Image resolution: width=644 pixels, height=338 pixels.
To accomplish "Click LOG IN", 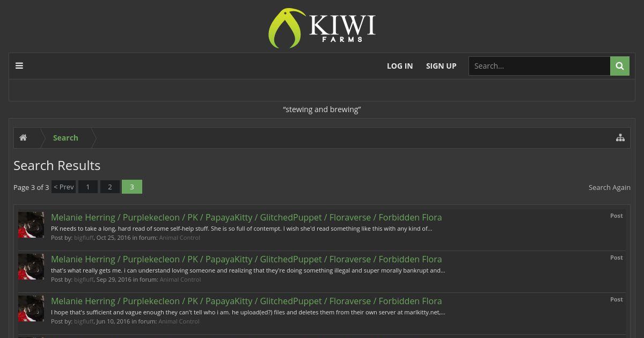I will (400, 66).
